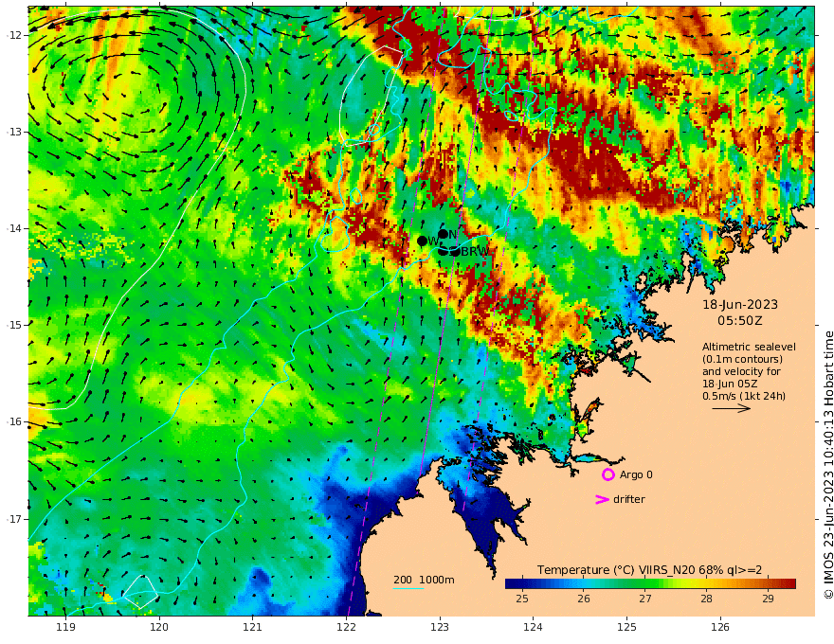Click latitude label -12 on axis
This screenshot has width=834, height=644.
[x=14, y=35]
